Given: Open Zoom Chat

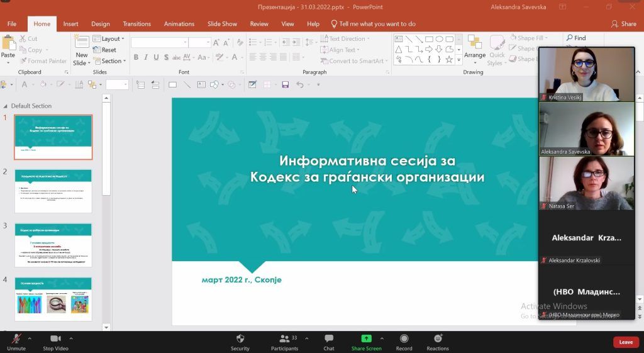Looking at the screenshot, I should click(x=328, y=342).
